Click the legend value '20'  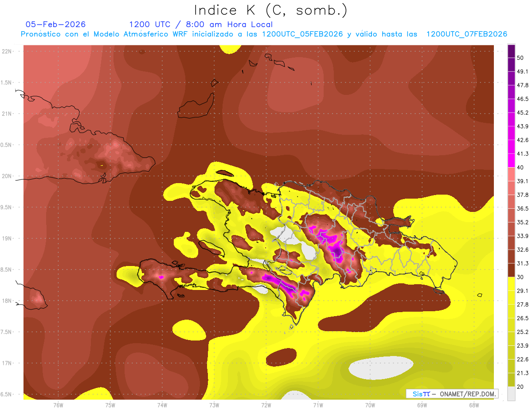click(521, 387)
